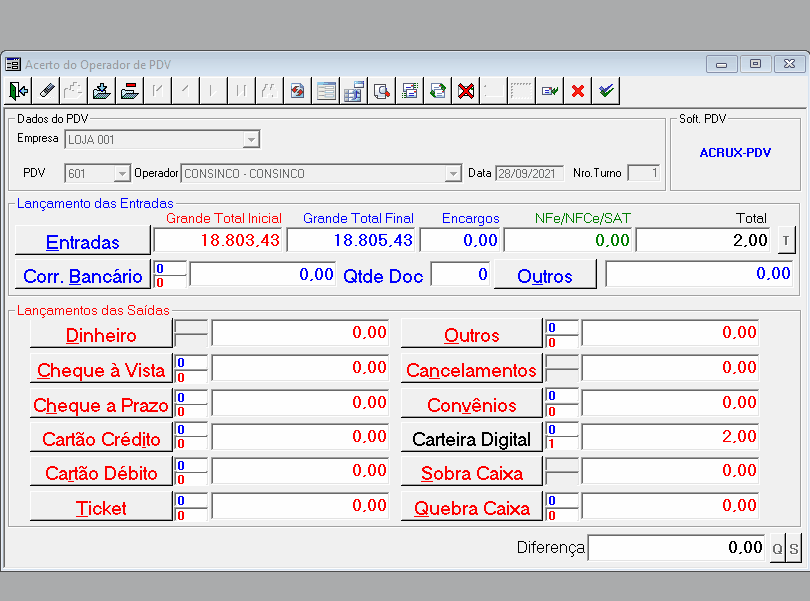Open the Empresa LOJA 001 dropdown
The image size is (810, 601).
[x=251, y=140]
